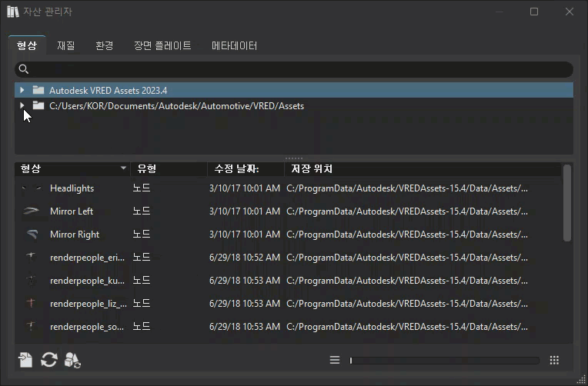588x386 pixels.
Task: Click the 수정 날짜 column header
Action: 246,168
